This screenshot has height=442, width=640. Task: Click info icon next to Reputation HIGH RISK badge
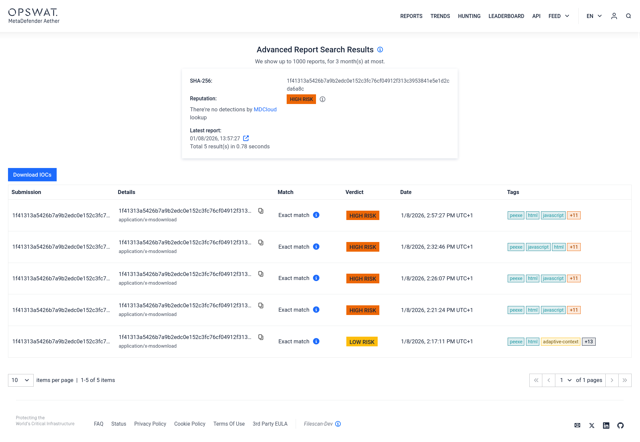[322, 99]
